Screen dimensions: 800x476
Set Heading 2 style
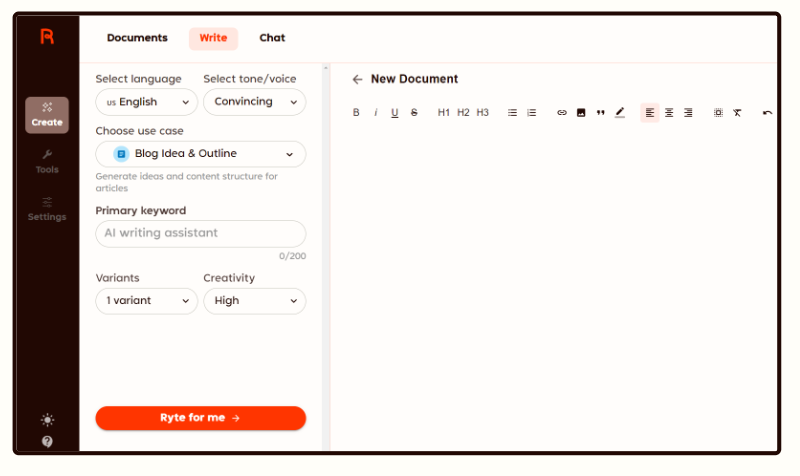click(x=463, y=113)
